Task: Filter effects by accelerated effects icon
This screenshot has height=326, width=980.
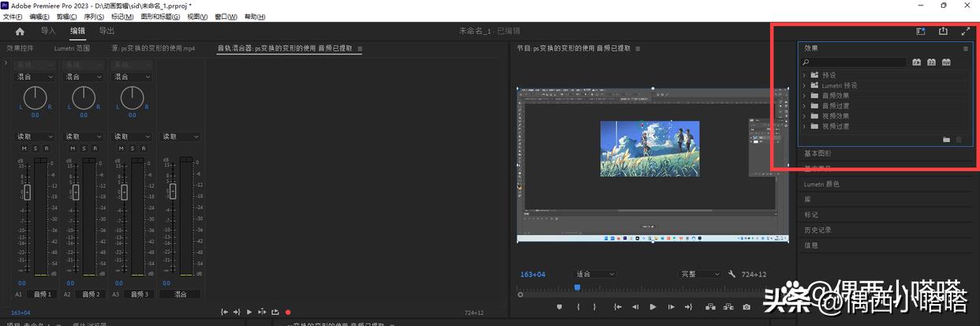Action: point(917,62)
